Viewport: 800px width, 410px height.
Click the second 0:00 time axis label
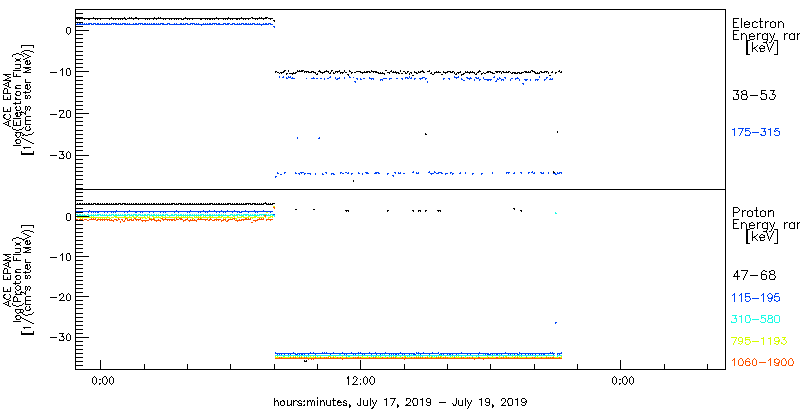pyautogui.click(x=623, y=380)
